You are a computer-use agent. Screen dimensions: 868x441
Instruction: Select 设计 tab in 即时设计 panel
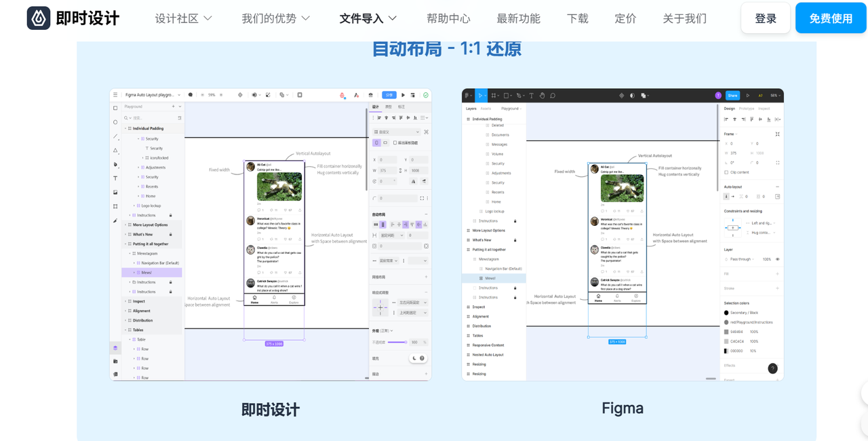click(376, 107)
